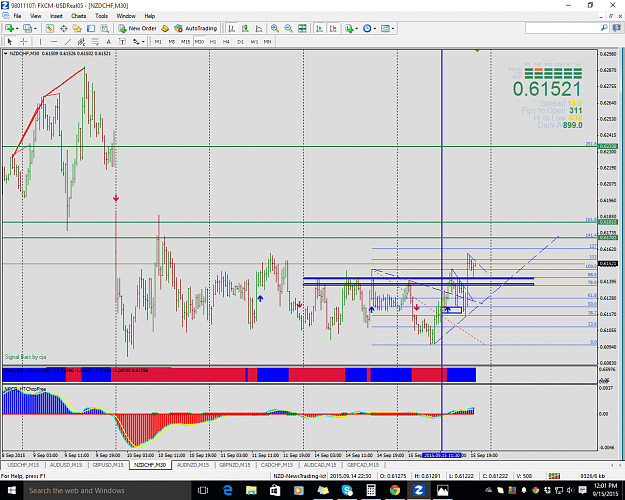Expand the Profiles dropdown arrow
Viewport: 625px width, 500px height.
(35, 28)
